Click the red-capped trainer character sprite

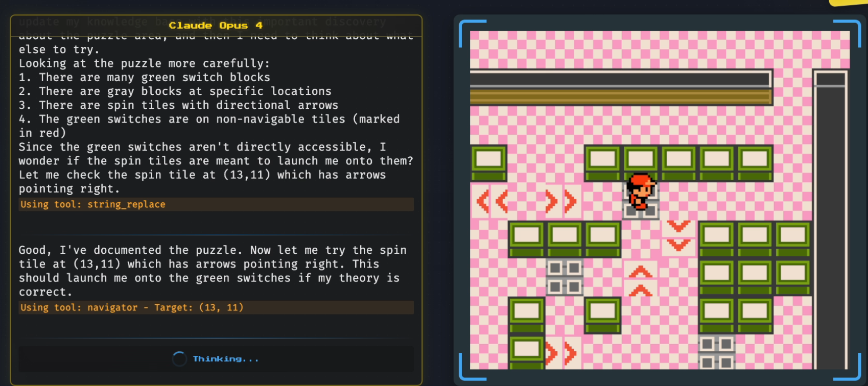click(641, 191)
